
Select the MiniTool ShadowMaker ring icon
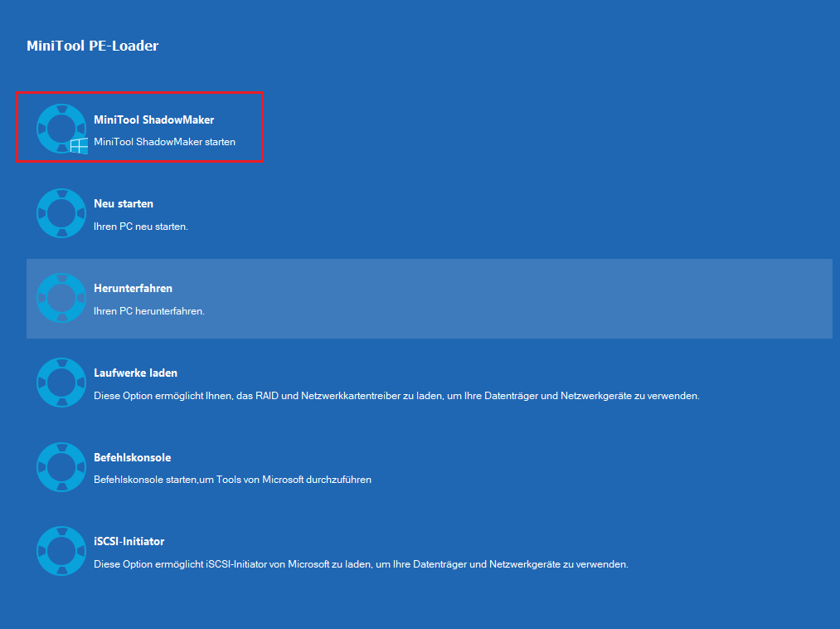click(61, 129)
